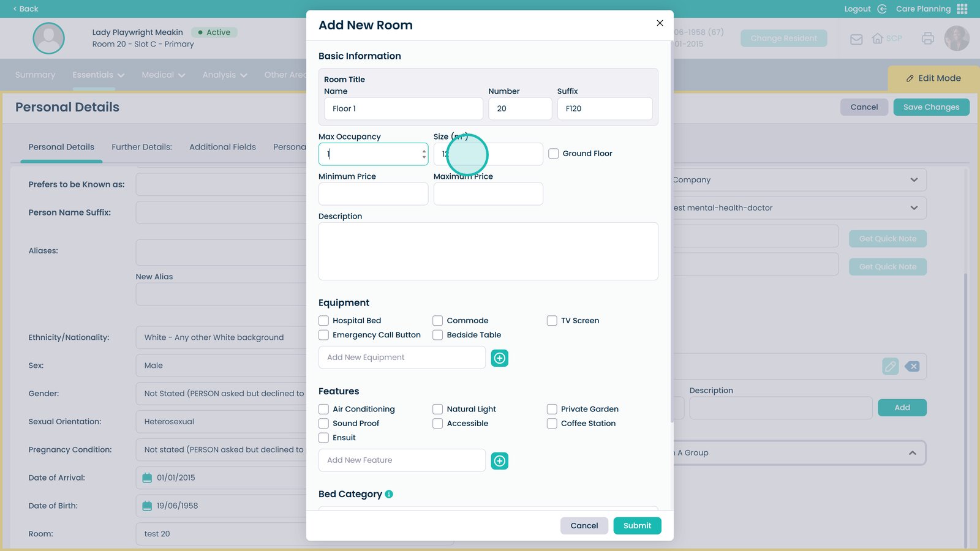Click the printer icon in header

927,39
